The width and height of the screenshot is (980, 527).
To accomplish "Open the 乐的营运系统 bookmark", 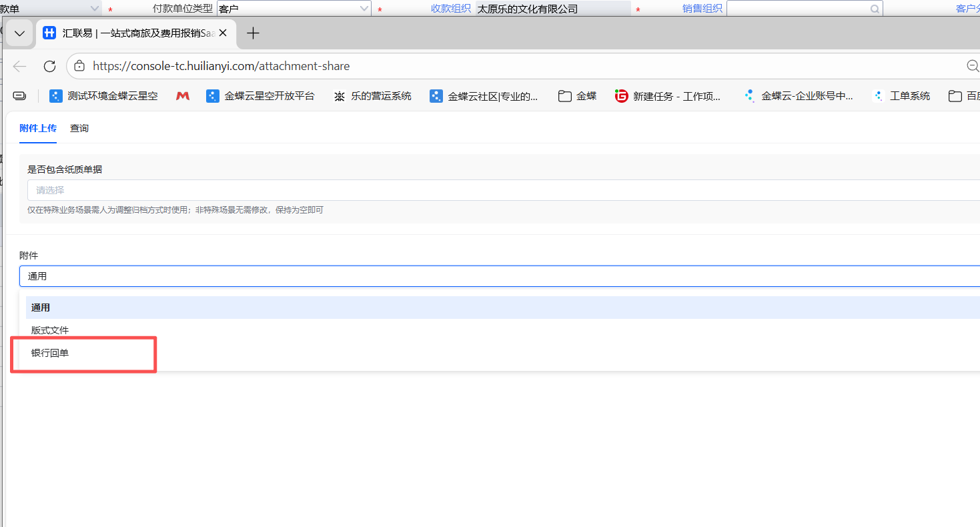I will coord(373,96).
